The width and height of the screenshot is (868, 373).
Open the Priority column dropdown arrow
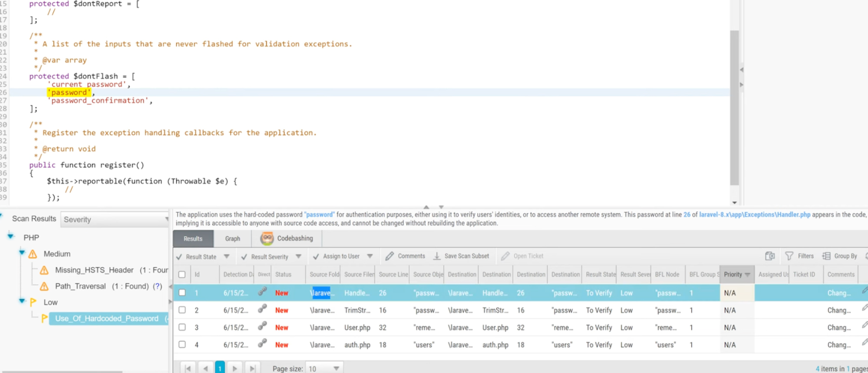[x=748, y=275]
